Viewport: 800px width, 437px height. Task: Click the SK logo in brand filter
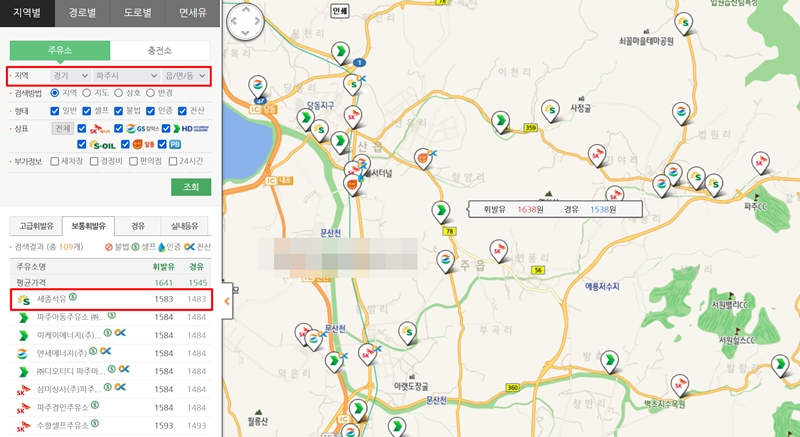click(99, 128)
